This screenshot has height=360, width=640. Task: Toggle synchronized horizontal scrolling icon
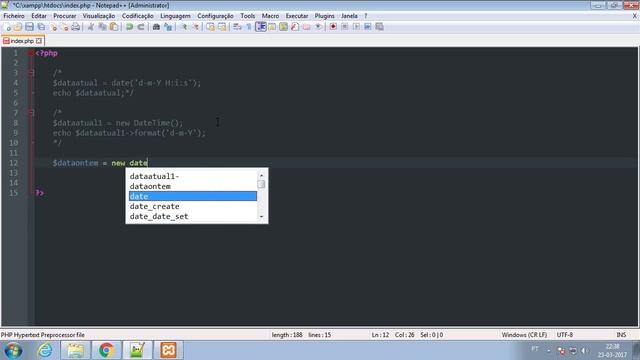click(x=222, y=27)
